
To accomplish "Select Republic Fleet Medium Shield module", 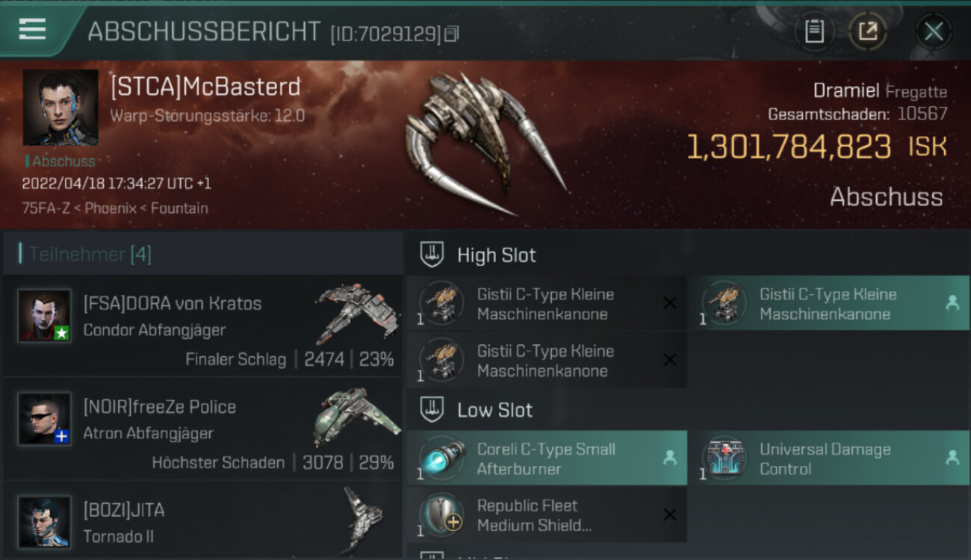I will click(x=547, y=514).
